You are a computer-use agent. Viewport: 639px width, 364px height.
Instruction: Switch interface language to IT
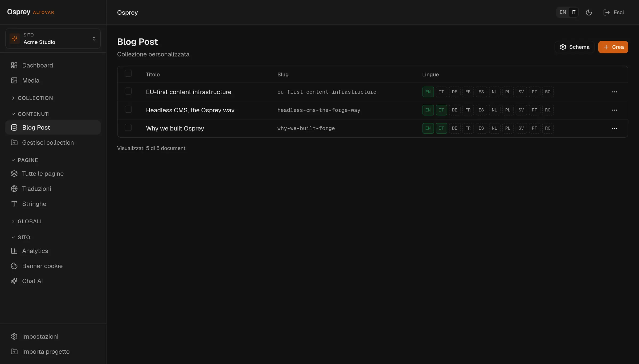(574, 12)
